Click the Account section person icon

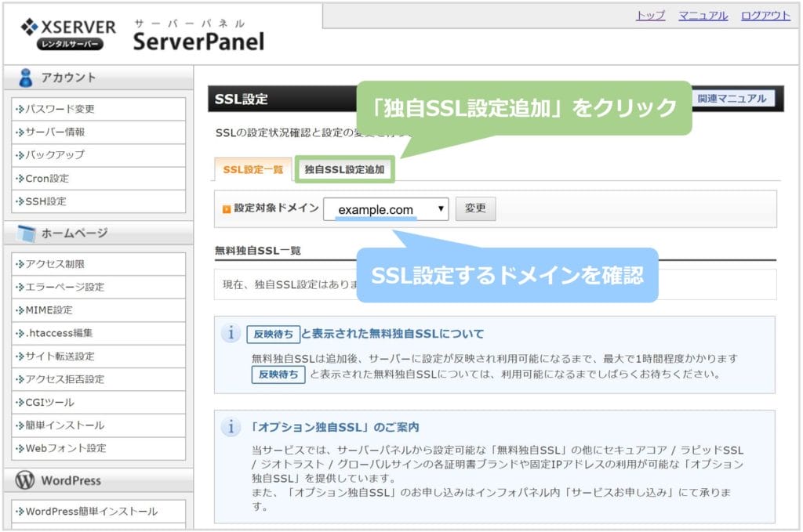[x=26, y=78]
